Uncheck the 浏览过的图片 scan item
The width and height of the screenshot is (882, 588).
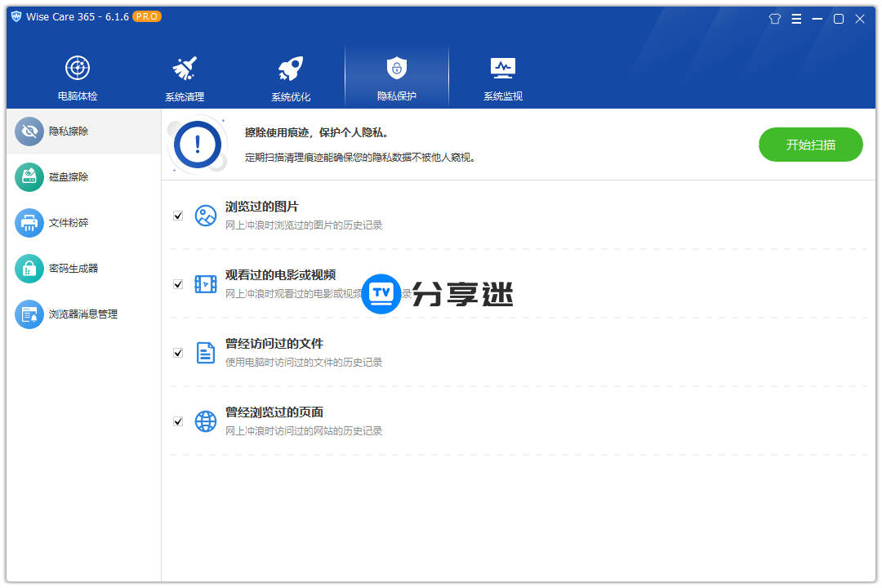[178, 216]
